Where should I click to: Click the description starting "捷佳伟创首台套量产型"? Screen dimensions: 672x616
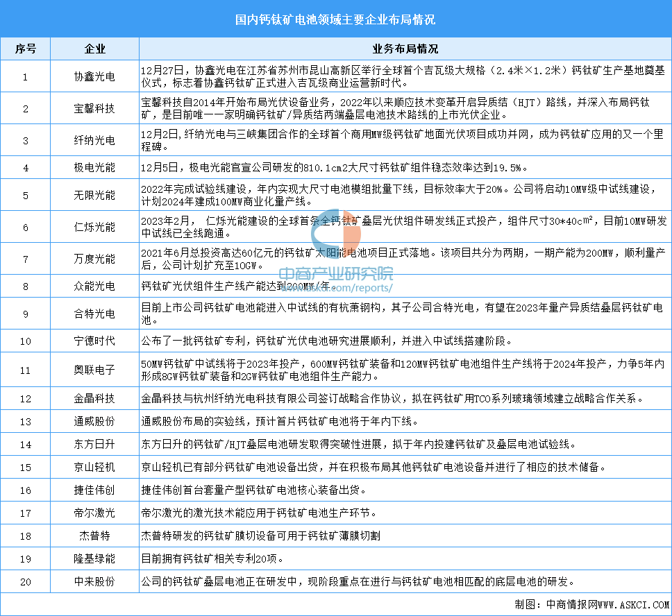(253, 490)
